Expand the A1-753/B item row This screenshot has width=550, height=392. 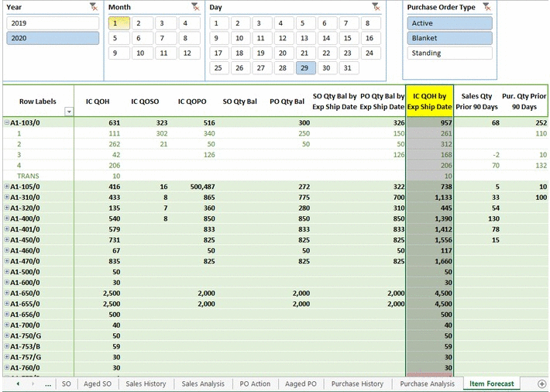[7, 346]
